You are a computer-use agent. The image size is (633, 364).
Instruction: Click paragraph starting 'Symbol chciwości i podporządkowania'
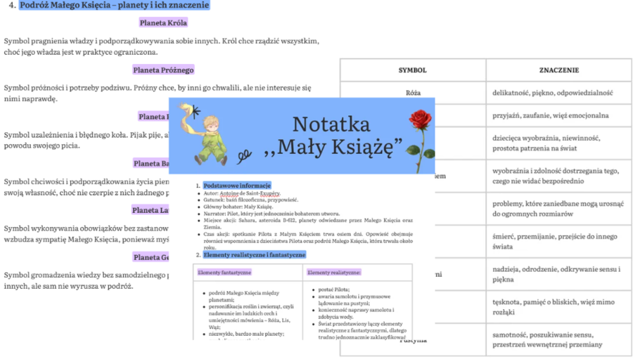[86, 187]
